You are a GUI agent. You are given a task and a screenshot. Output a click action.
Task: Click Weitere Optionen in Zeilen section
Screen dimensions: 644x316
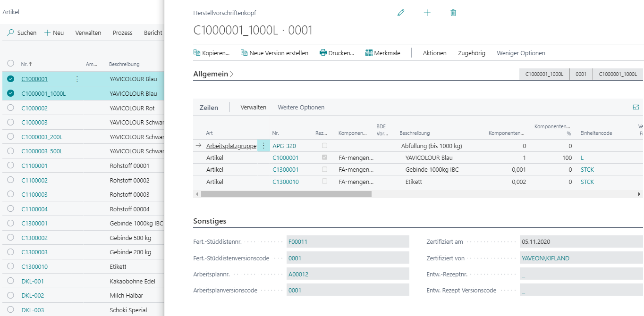301,107
